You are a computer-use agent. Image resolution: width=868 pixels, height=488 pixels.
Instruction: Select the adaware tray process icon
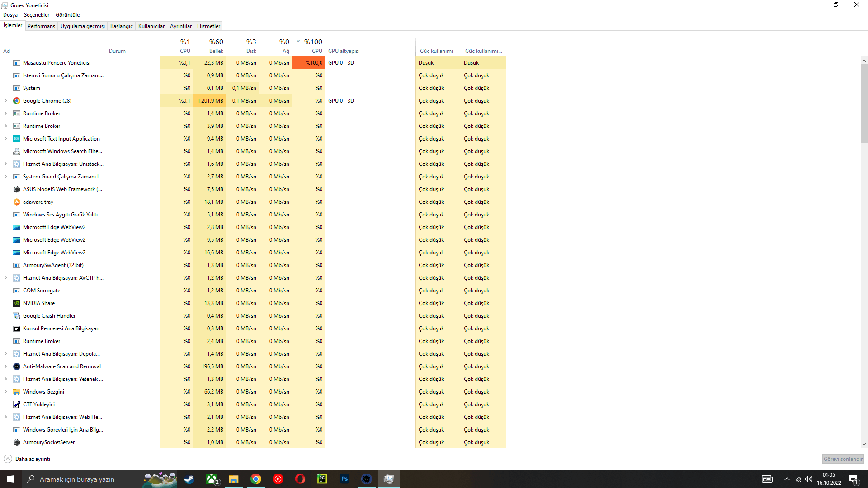[17, 202]
